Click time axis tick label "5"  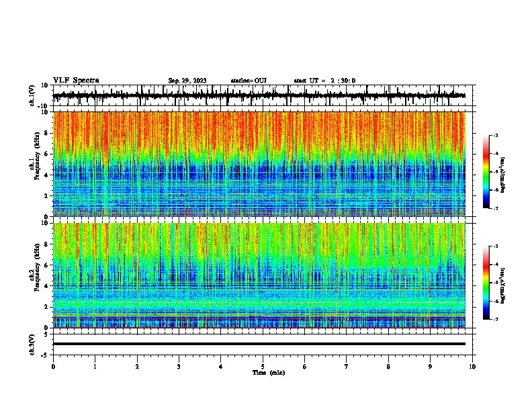pyautogui.click(x=263, y=367)
